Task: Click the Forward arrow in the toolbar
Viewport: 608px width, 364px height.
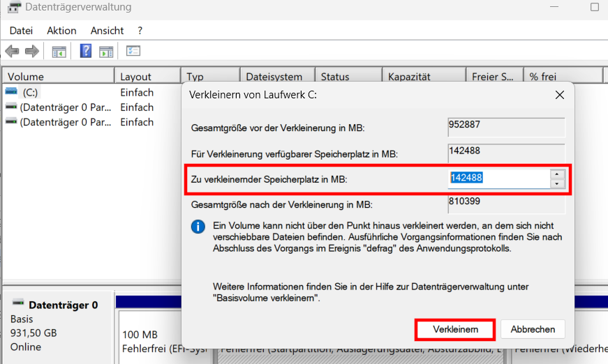Action: coord(31,51)
